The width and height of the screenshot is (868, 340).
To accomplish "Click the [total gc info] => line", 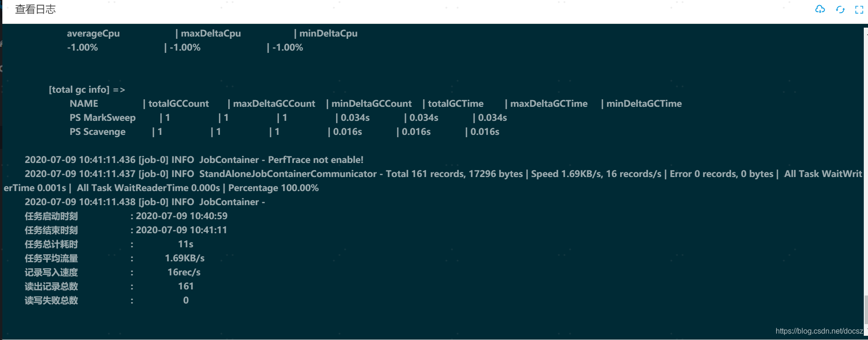I will [x=87, y=89].
